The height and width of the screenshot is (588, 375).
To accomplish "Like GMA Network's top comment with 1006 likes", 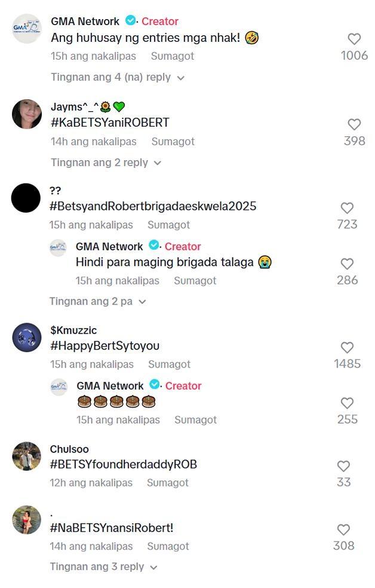I will click(x=354, y=39).
